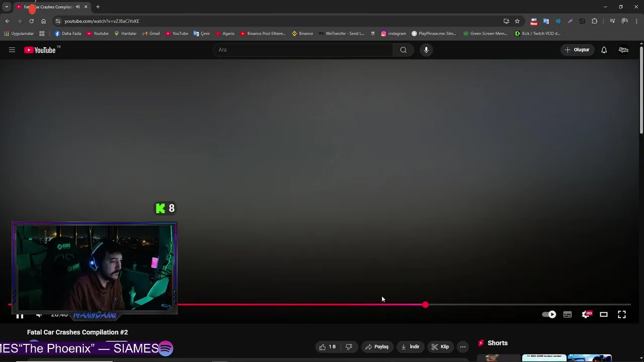Screen dimensions: 644x362
Task: Click the Ara search input field
Action: 303,50
